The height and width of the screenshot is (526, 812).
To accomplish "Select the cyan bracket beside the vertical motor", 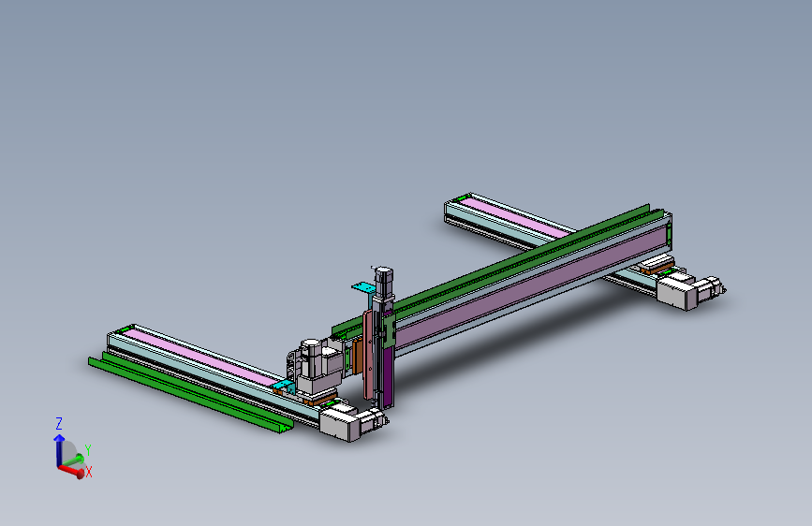I will pos(364,287).
